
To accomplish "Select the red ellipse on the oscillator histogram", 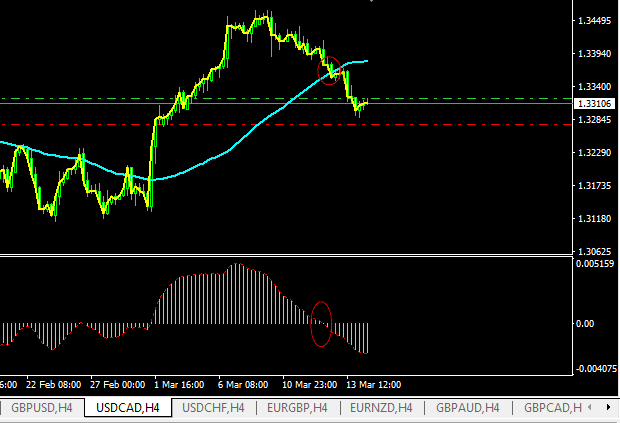I will 321,324.
